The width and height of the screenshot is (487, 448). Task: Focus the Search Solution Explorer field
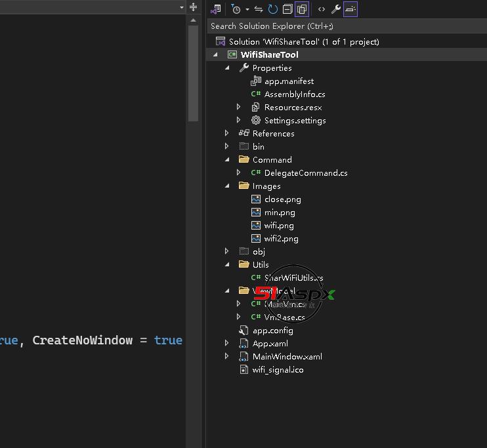[347, 26]
